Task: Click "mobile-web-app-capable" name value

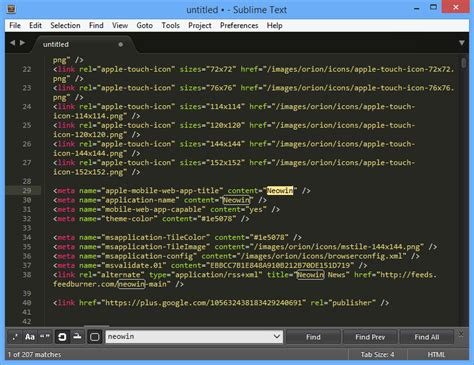Action: 153,209
